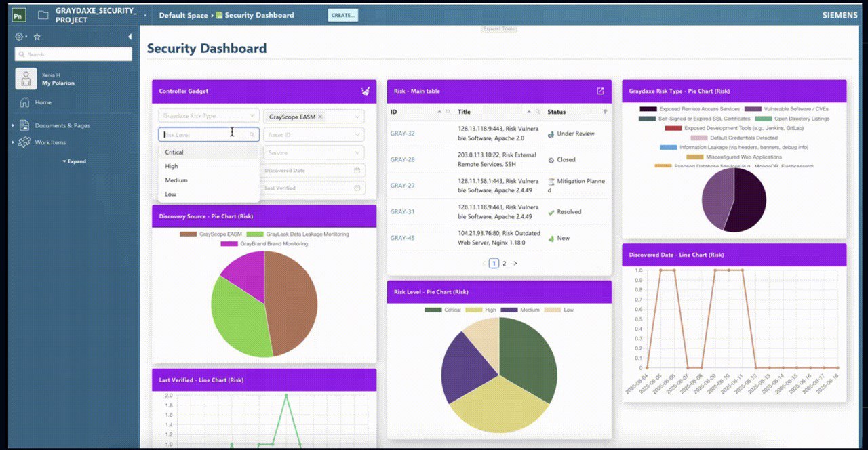Click the Default Space breadcrumb
868x450 pixels.
(x=183, y=15)
